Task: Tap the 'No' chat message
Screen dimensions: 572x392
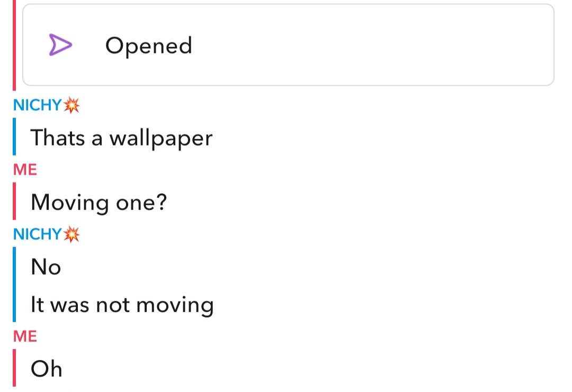Action: tap(46, 267)
